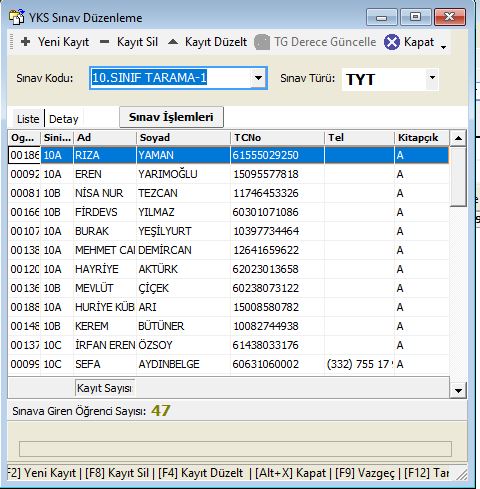The image size is (480, 489).
Task: Click the plus icon for Yeni Kayıt
Action: click(x=26, y=42)
